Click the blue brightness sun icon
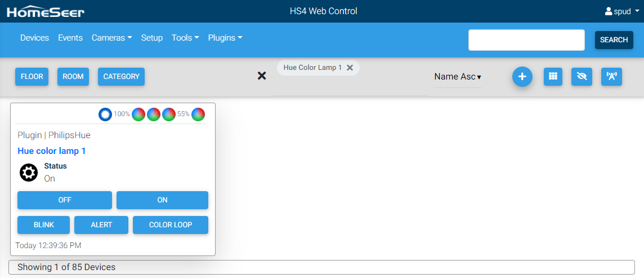The image size is (644, 278). (x=105, y=114)
